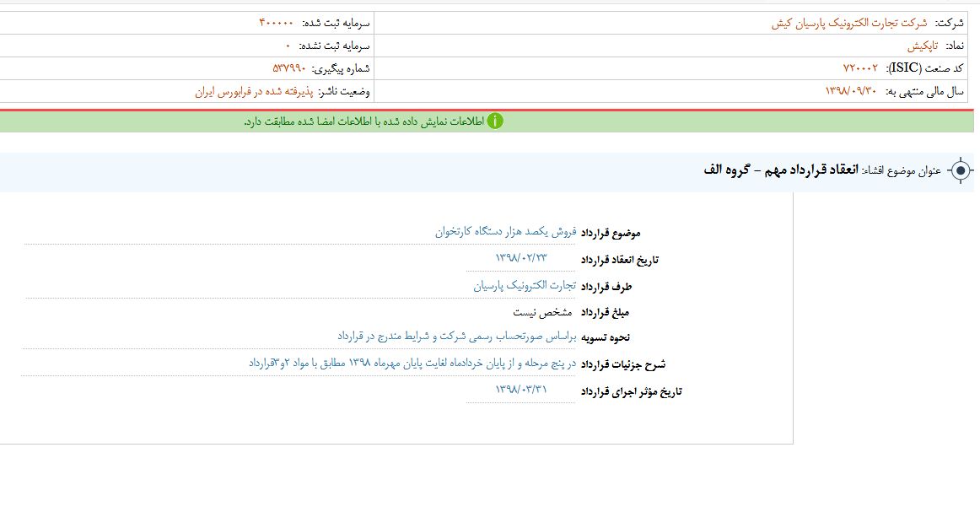Click the fiscal year end date ۱۳۹۸/۰۹/۳۰
This screenshot has height=512, width=980.
tap(853, 91)
